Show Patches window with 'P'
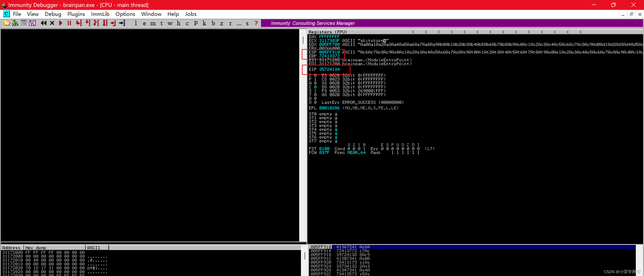This screenshot has height=276, width=644. 196,23
